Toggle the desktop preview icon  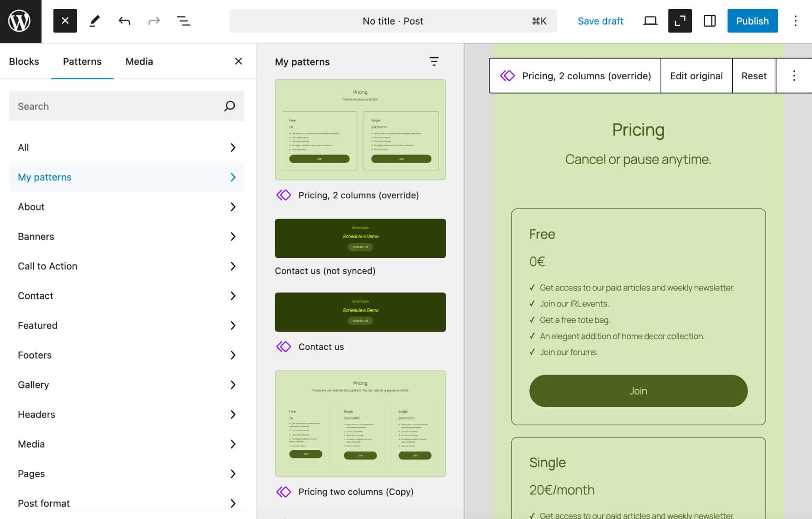point(650,21)
